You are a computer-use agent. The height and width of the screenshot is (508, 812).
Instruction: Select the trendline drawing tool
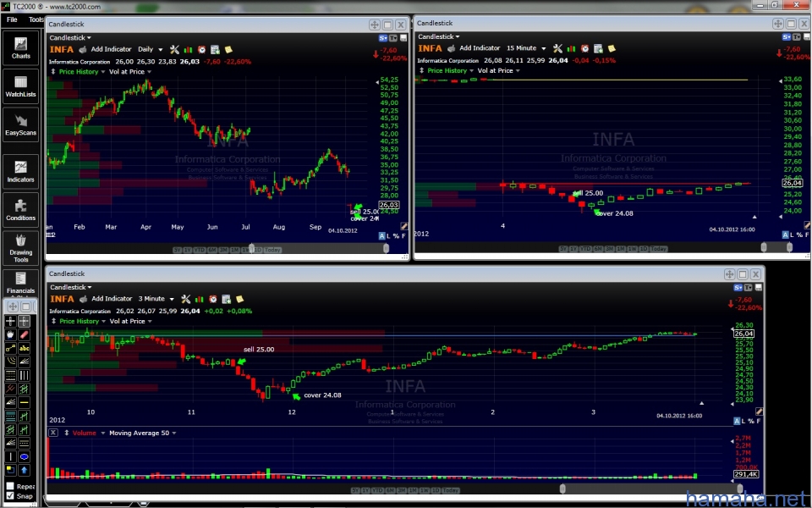[x=10, y=348]
